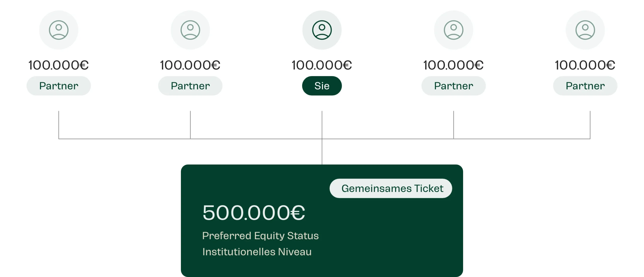Select the rightmost Partner badge

[585, 86]
